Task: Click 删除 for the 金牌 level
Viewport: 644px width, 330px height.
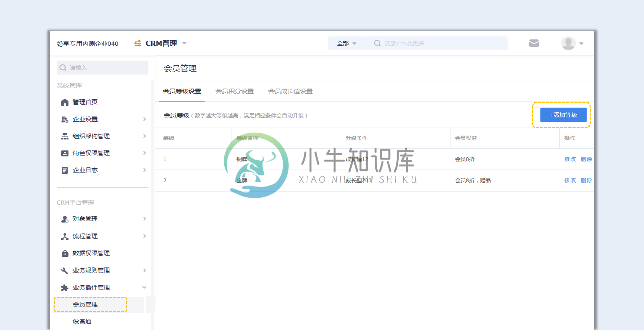Action: click(586, 180)
